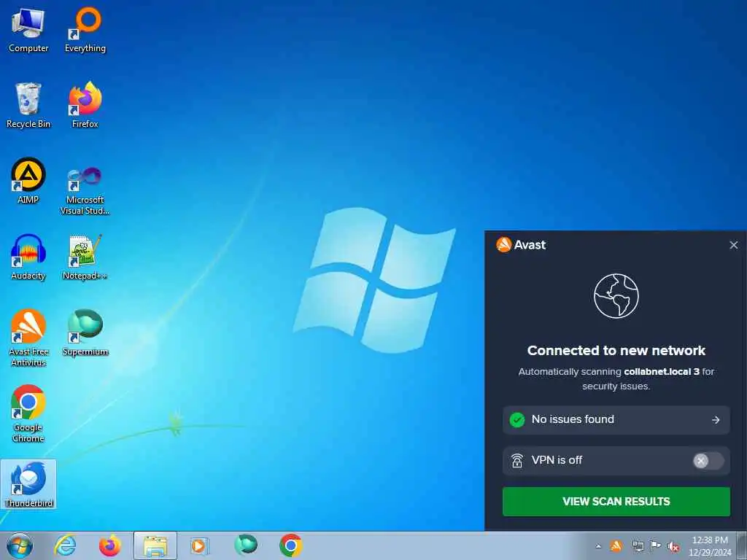Click the muted volume tray icon

673,547
